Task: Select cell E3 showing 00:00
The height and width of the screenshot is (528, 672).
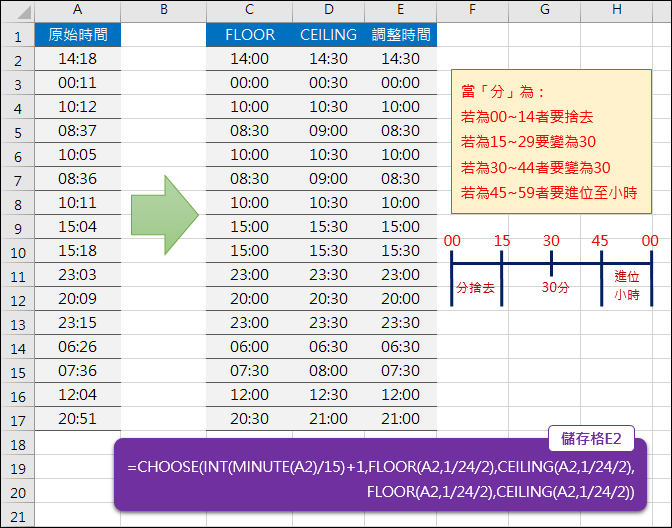Action: 400,83
